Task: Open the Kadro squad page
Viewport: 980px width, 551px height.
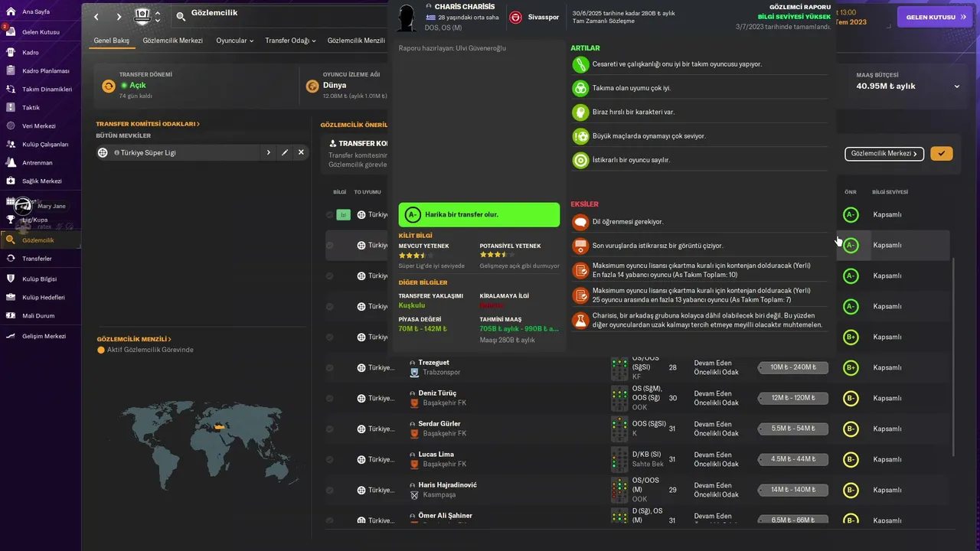Action: (x=31, y=53)
